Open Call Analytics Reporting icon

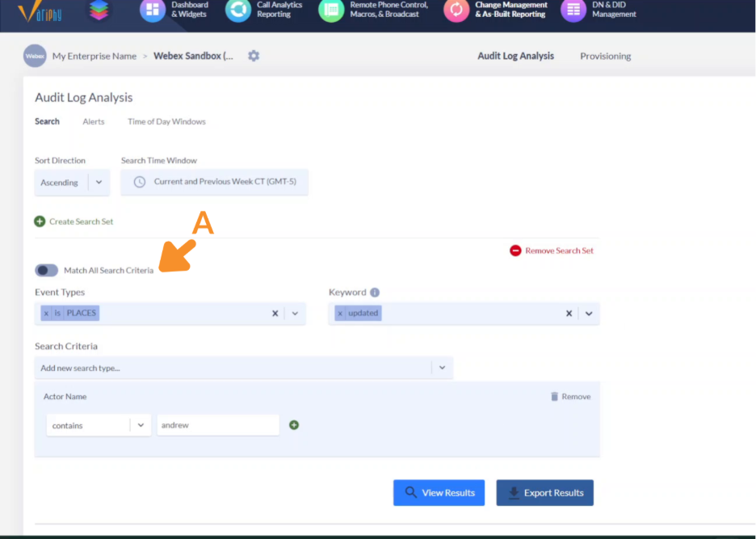click(x=238, y=11)
